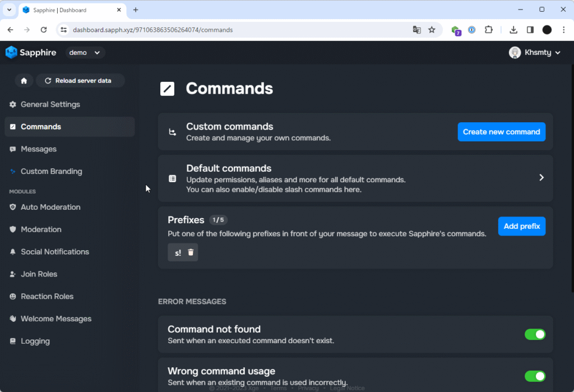Go to dashboard home icon
The image size is (574, 392).
(24, 81)
